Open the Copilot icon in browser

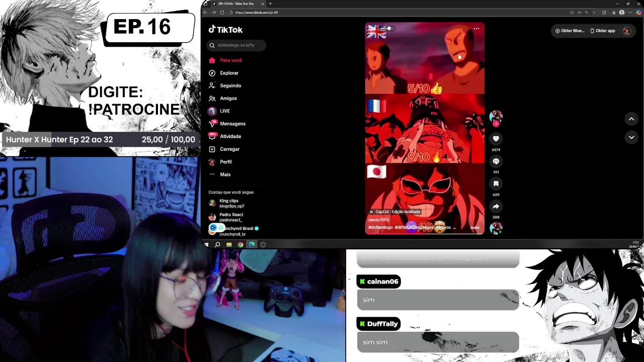638,12
